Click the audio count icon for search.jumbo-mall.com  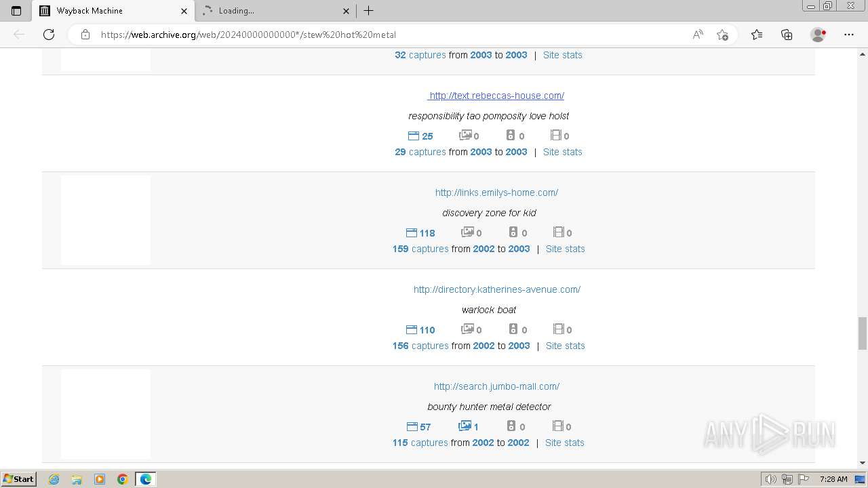511,426
